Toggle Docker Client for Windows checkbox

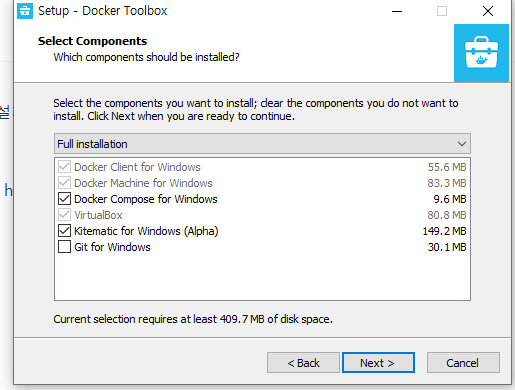[x=64, y=167]
